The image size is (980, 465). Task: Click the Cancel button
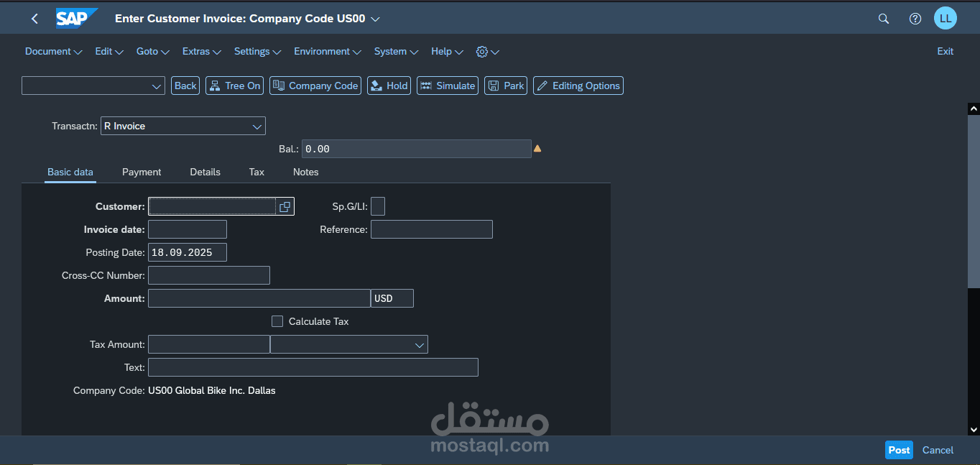point(938,450)
